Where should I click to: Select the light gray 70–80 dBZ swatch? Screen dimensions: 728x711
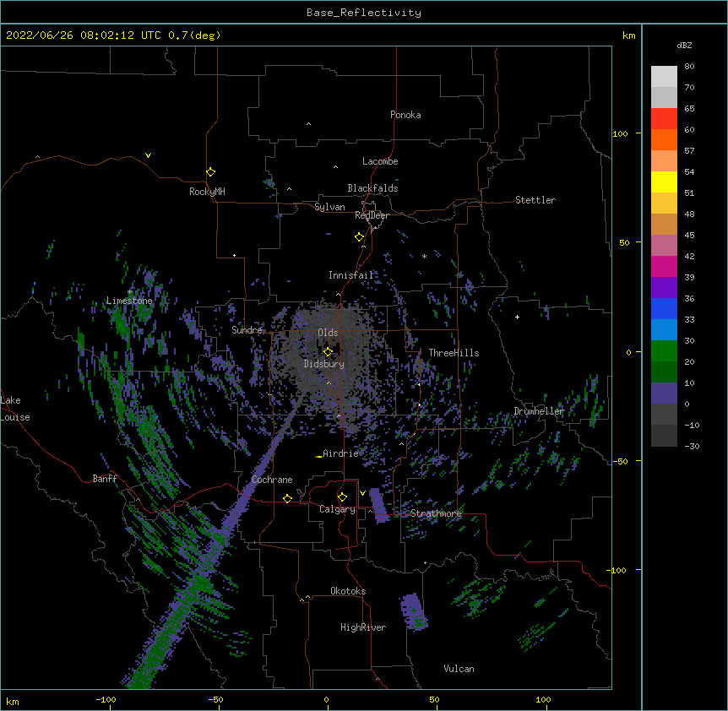pos(664,77)
